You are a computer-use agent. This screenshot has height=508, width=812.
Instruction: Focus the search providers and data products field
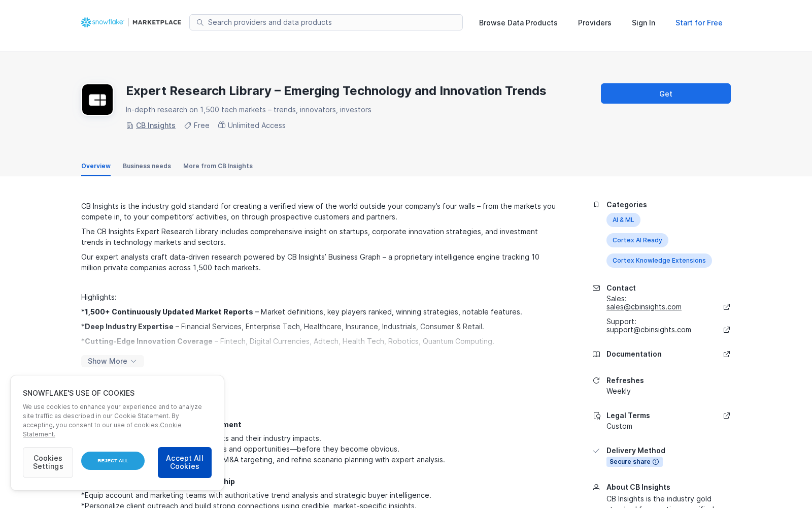pos(326,22)
